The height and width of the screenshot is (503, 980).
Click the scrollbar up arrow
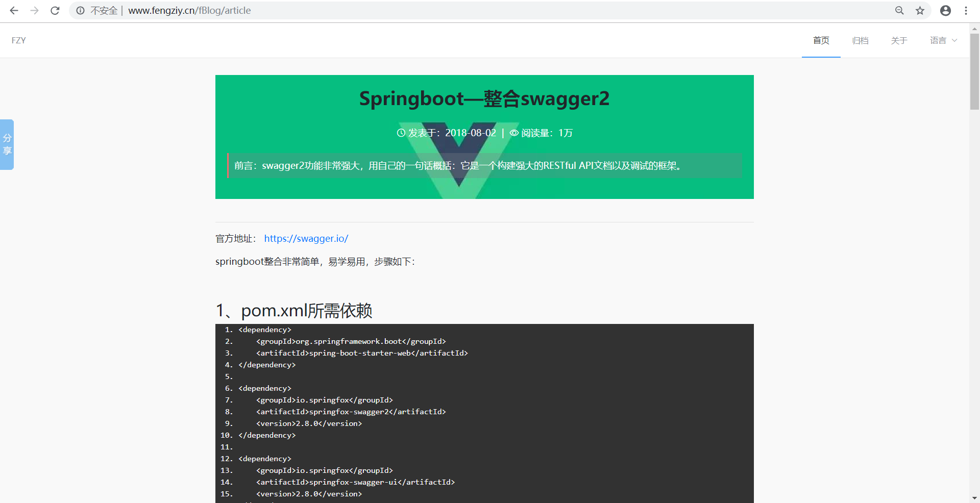click(974, 28)
